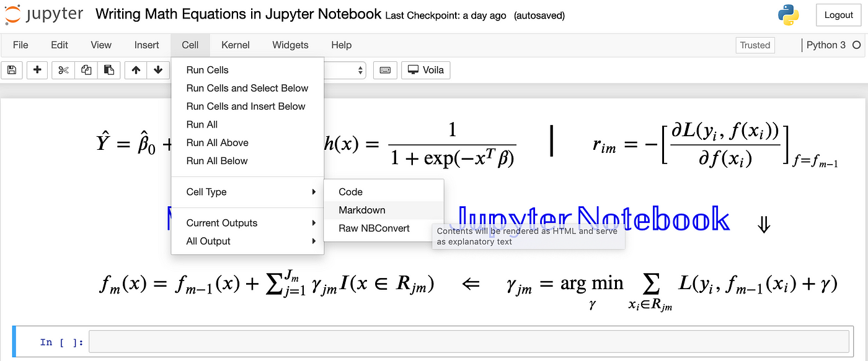Viewport: 868px width, 361px height.
Task: Click the Python 3 kernel name
Action: pos(826,45)
